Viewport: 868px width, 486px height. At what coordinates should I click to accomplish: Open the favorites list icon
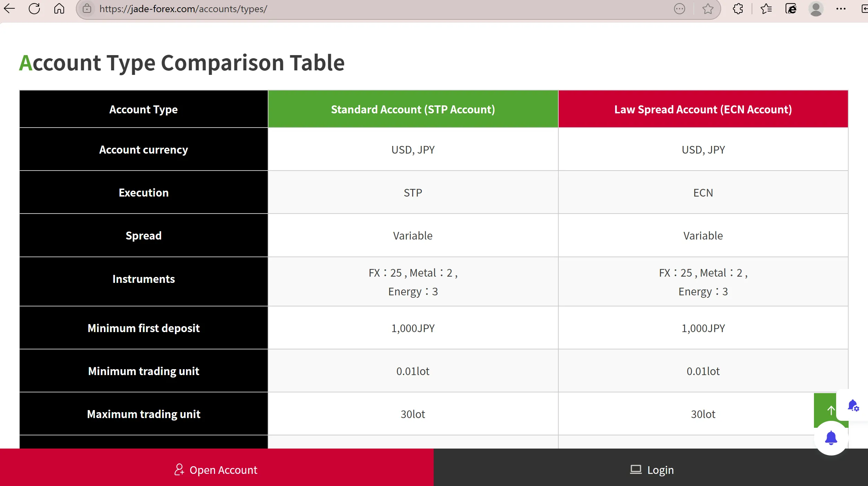pyautogui.click(x=766, y=9)
